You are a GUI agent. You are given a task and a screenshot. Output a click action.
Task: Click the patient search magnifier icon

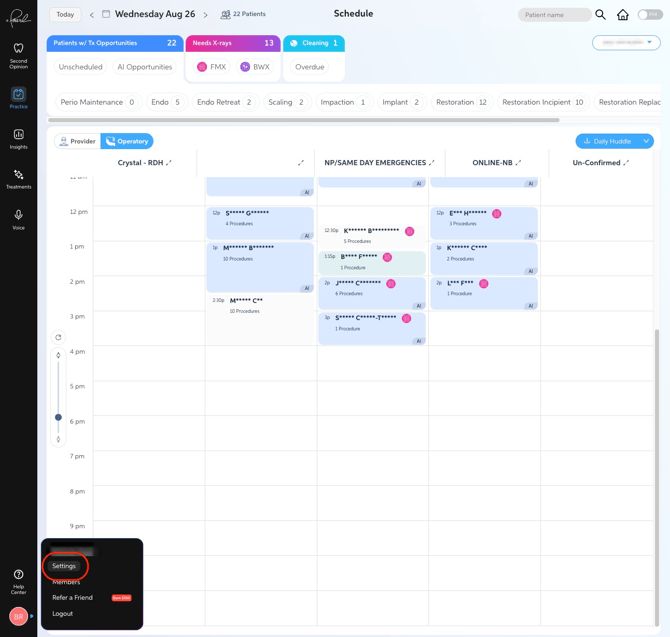pos(600,15)
